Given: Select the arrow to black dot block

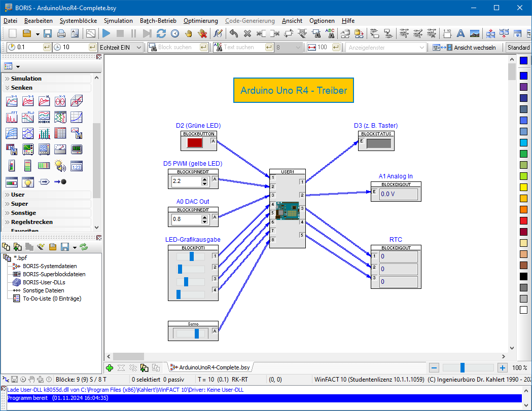Looking at the screenshot, I should 60,182.
